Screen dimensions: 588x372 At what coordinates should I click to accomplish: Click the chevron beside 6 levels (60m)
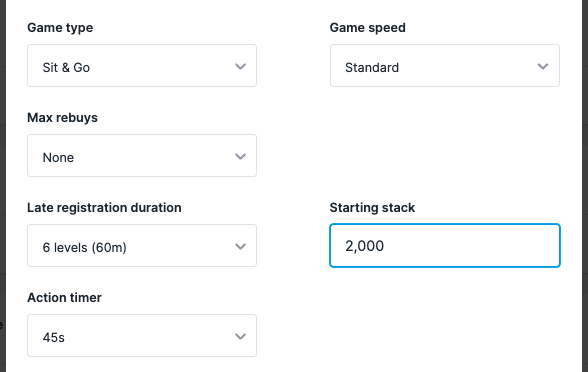240,246
